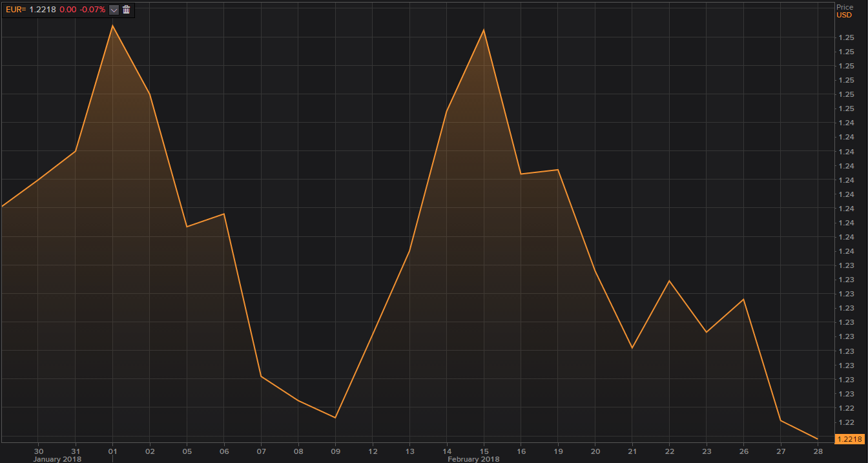Viewport: 868px width, 463px height.
Task: Click the 0.00 net change value
Action: pos(68,10)
